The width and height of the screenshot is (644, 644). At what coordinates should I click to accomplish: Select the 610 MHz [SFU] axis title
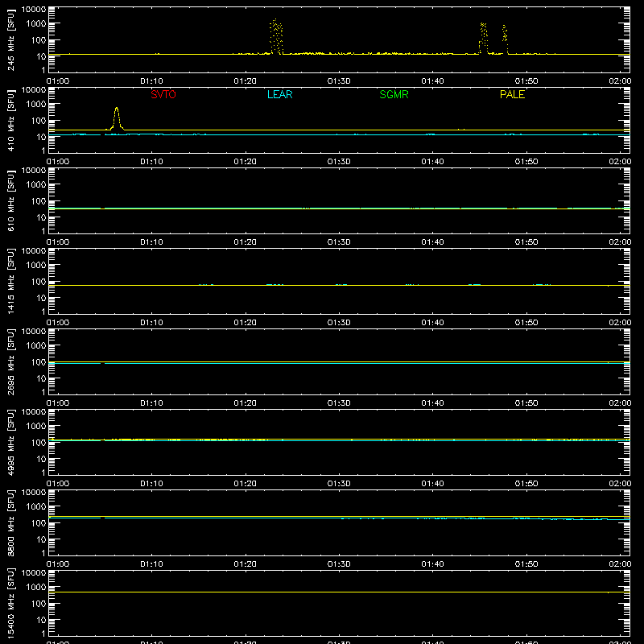11,200
